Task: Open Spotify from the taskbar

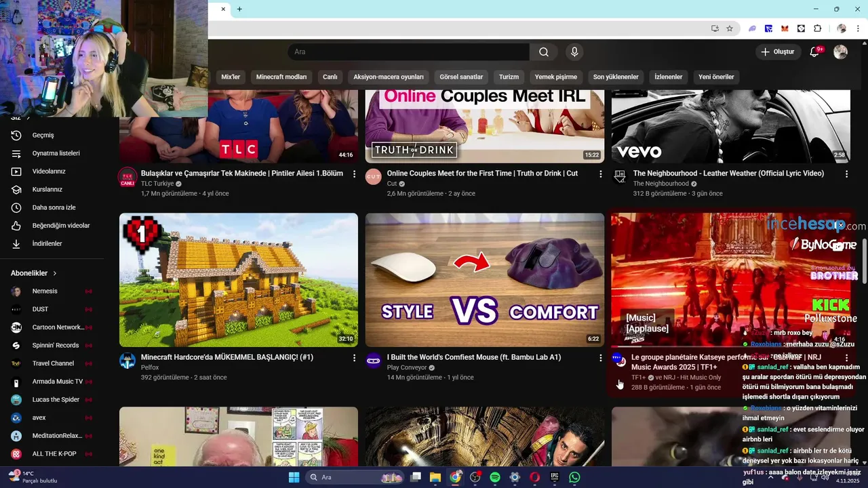Action: [495, 477]
